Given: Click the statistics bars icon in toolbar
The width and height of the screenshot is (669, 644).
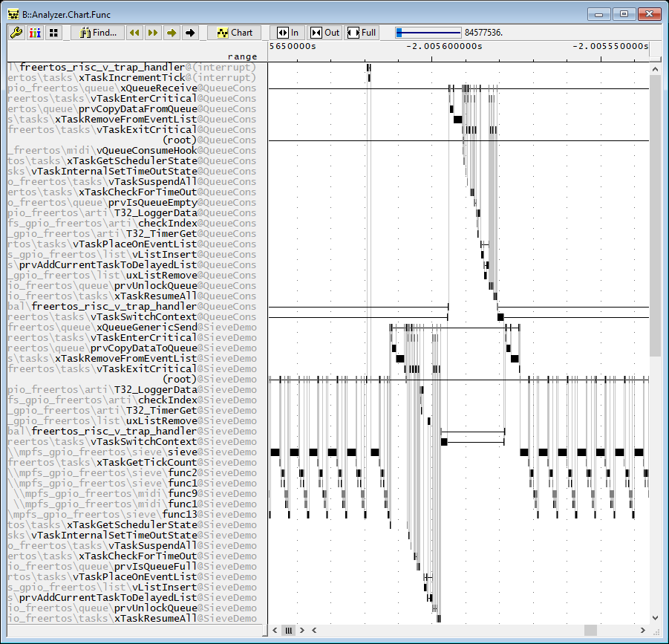Looking at the screenshot, I should [35, 33].
